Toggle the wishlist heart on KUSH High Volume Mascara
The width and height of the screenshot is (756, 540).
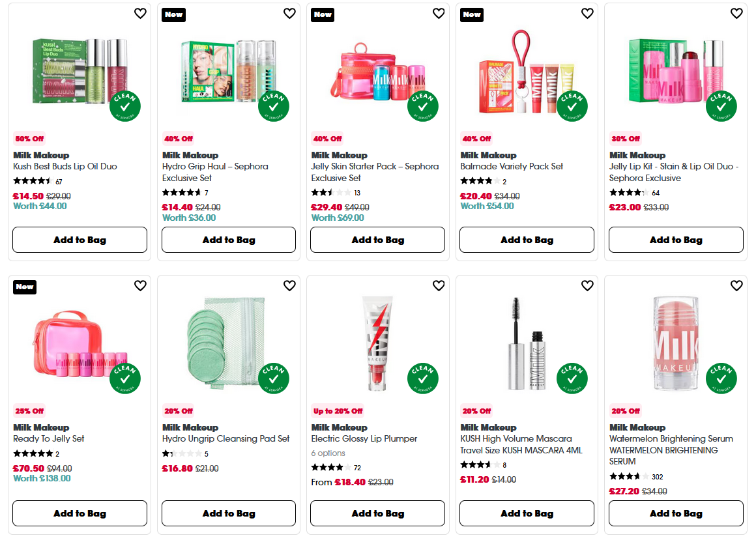587,285
